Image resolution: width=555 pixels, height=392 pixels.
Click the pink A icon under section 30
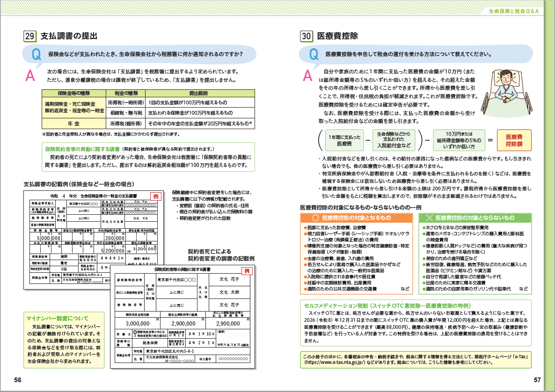click(307, 75)
